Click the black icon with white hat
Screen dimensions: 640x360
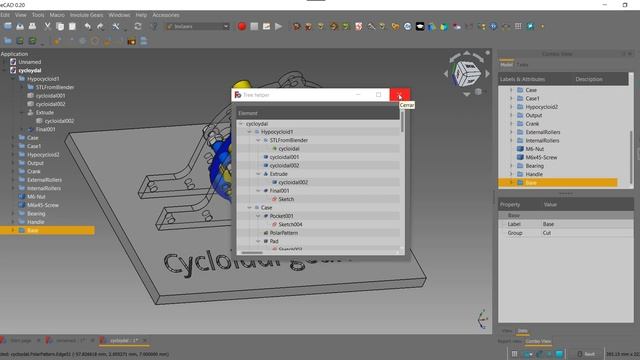point(420,27)
